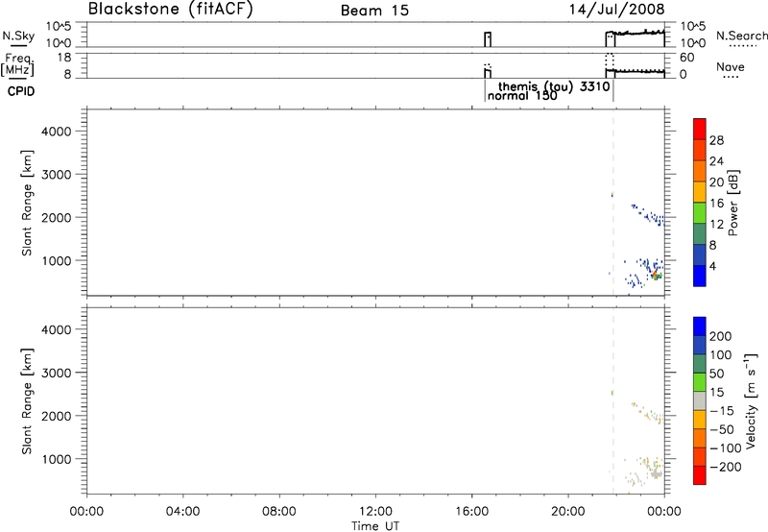
Task: Select the Beam 15 heading
Action: tap(374, 11)
